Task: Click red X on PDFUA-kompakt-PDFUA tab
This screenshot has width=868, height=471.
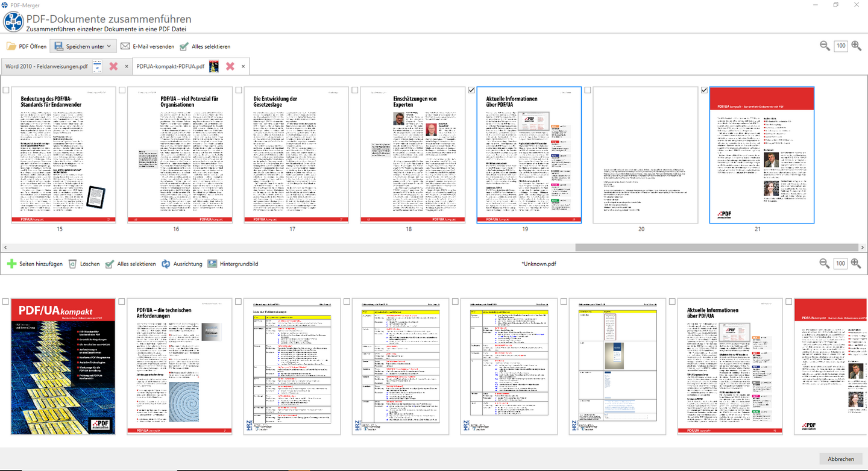Action: click(x=230, y=66)
